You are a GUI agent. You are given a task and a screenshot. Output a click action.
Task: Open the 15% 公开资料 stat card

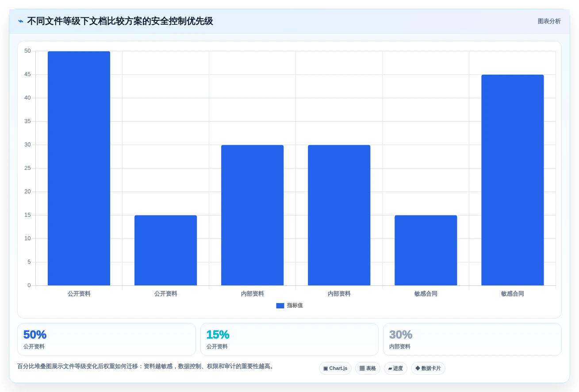(289, 339)
